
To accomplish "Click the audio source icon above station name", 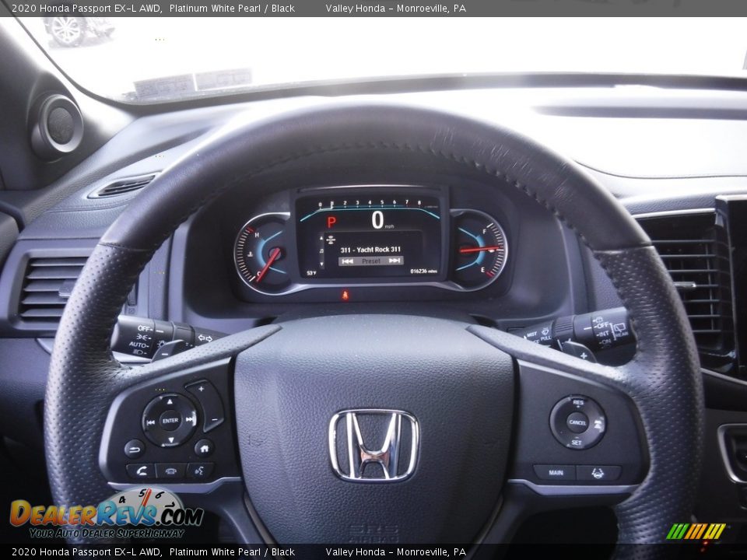I will 331,239.
